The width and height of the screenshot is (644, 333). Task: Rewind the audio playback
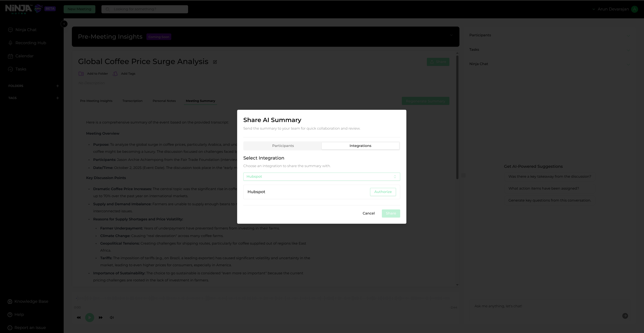tap(78, 318)
